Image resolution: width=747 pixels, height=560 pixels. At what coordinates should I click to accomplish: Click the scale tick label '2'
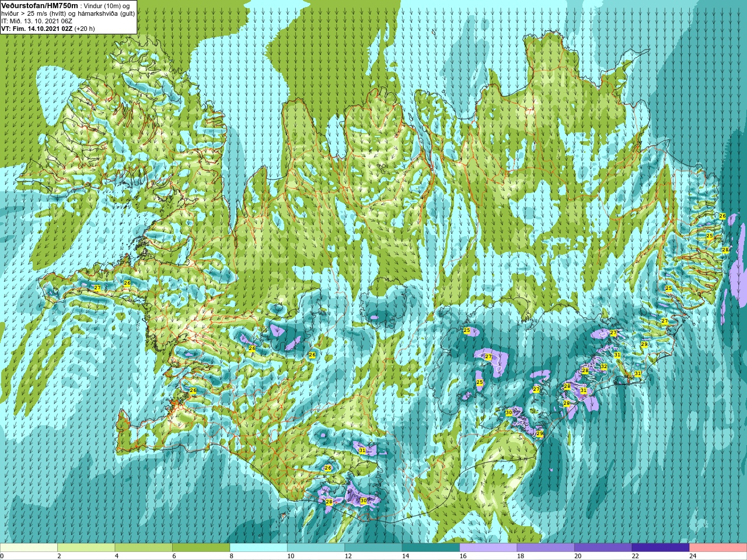point(59,556)
